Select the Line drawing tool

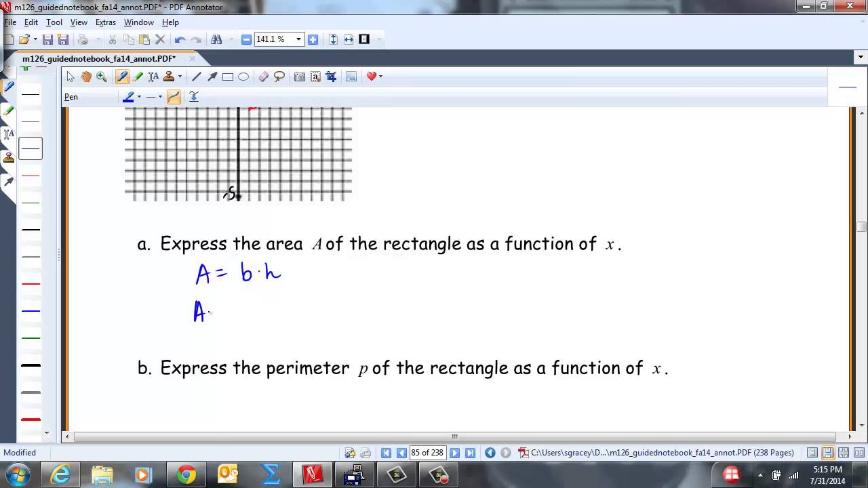[x=197, y=77]
